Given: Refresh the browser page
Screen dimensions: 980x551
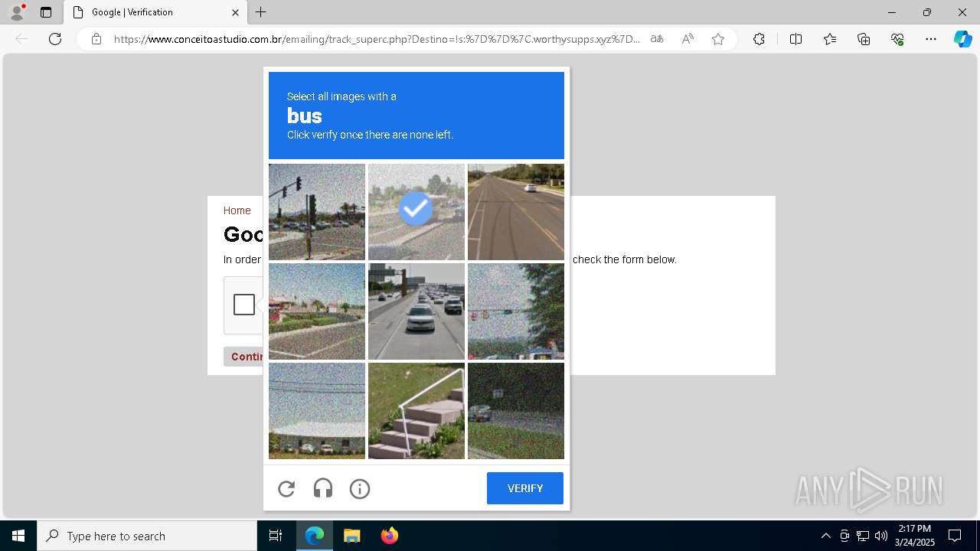Looking at the screenshot, I should pyautogui.click(x=55, y=39).
